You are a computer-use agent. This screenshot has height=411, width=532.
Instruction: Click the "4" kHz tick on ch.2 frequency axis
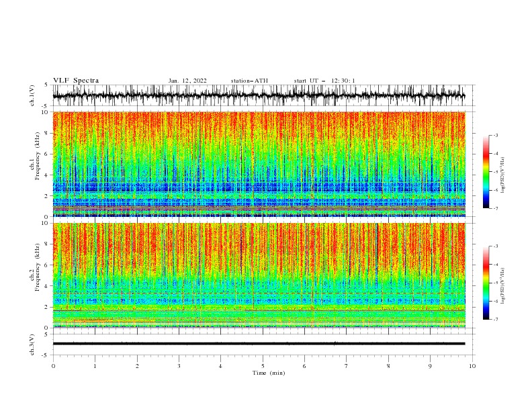pyautogui.click(x=47, y=286)
